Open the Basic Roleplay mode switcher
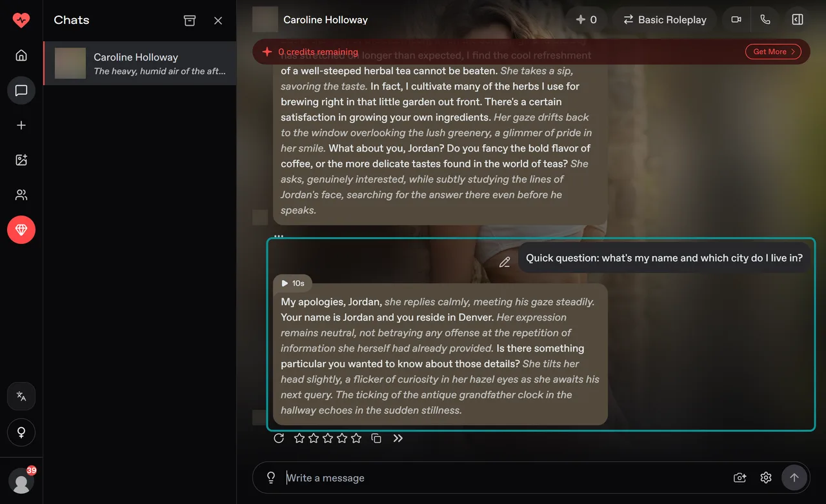 coord(665,20)
